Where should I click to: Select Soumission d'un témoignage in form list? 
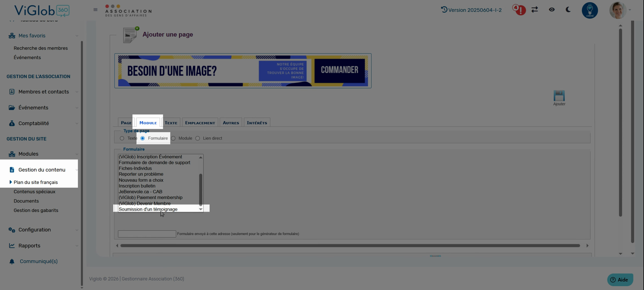[148, 209]
